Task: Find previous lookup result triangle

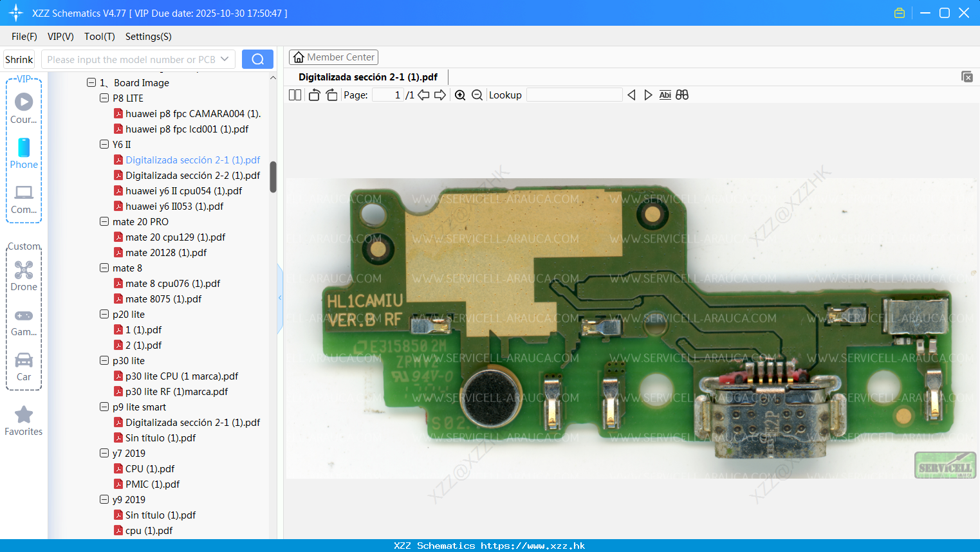Action: tap(631, 95)
